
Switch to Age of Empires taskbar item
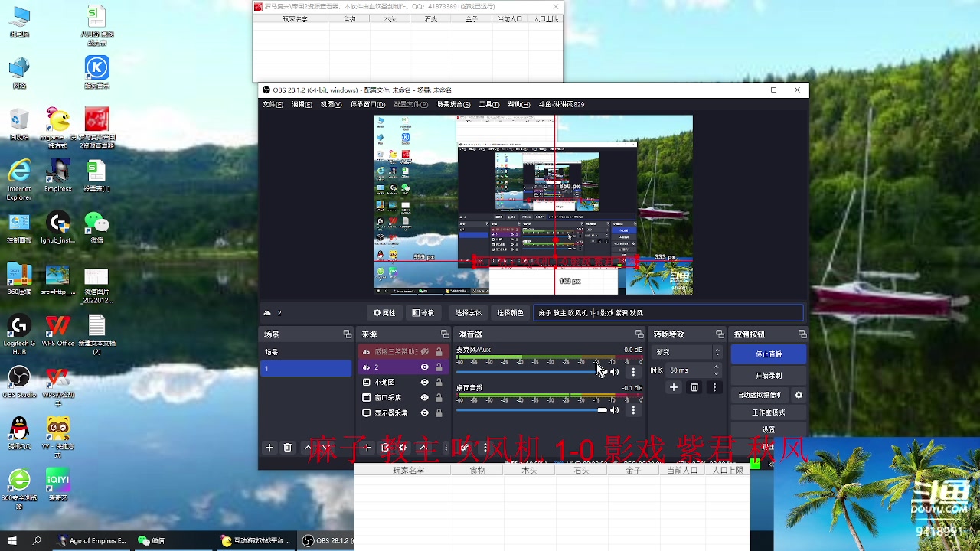point(93,540)
